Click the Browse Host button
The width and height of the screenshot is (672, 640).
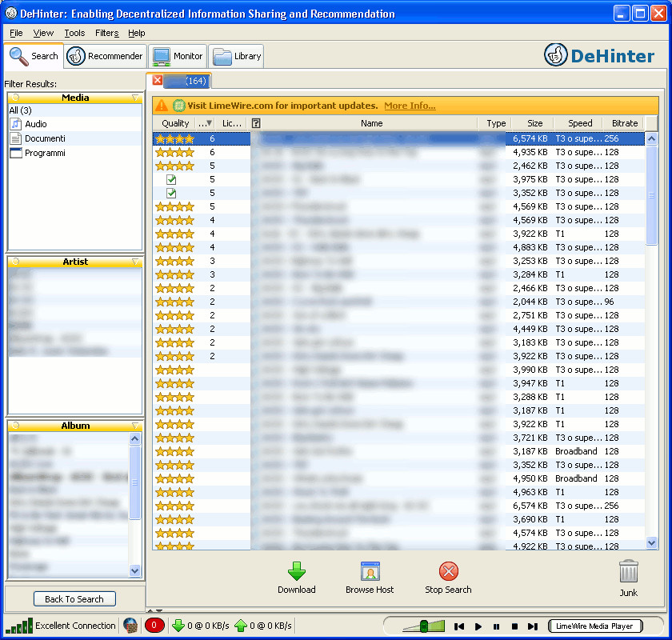coord(370,578)
